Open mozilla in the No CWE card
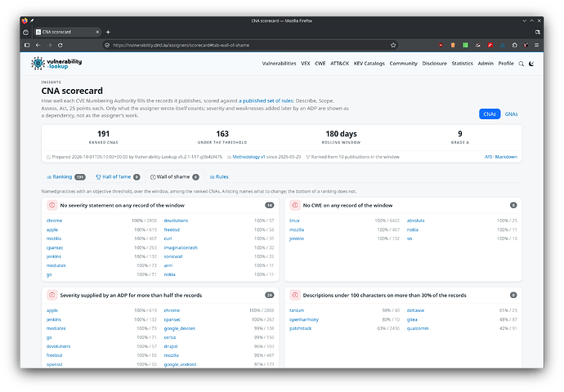This screenshot has height=392, width=564. pyautogui.click(x=297, y=229)
